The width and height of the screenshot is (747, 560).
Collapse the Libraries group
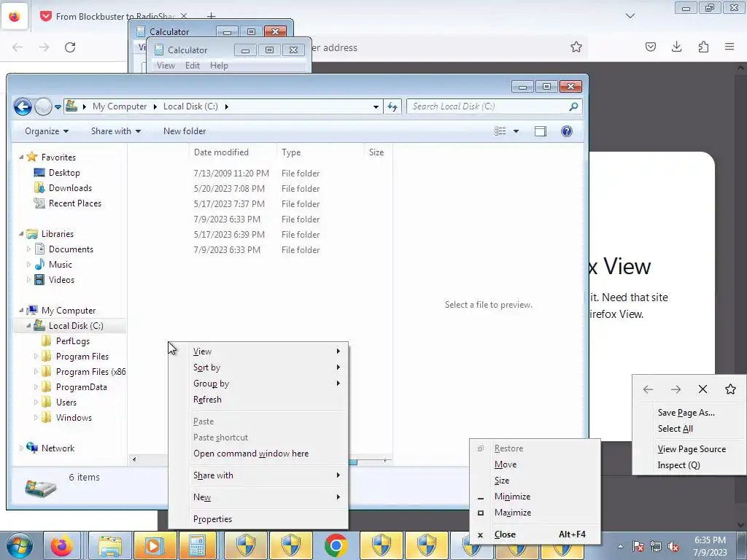21,234
